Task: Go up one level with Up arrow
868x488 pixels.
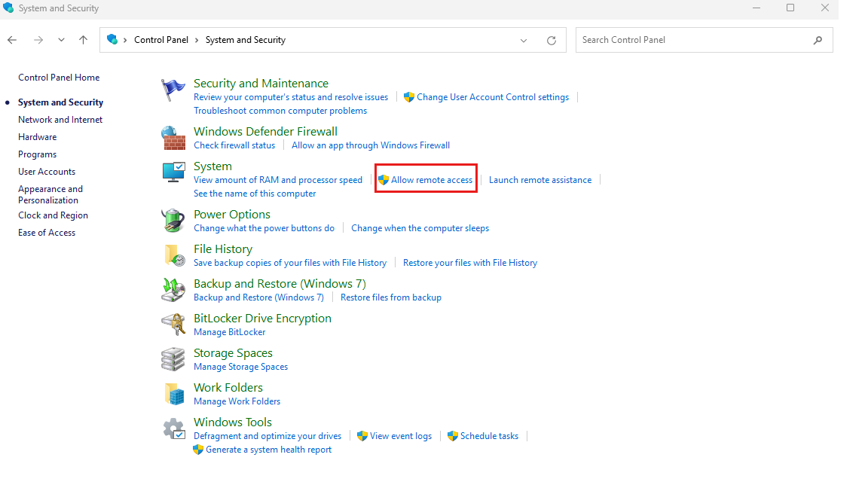Action: (84, 40)
